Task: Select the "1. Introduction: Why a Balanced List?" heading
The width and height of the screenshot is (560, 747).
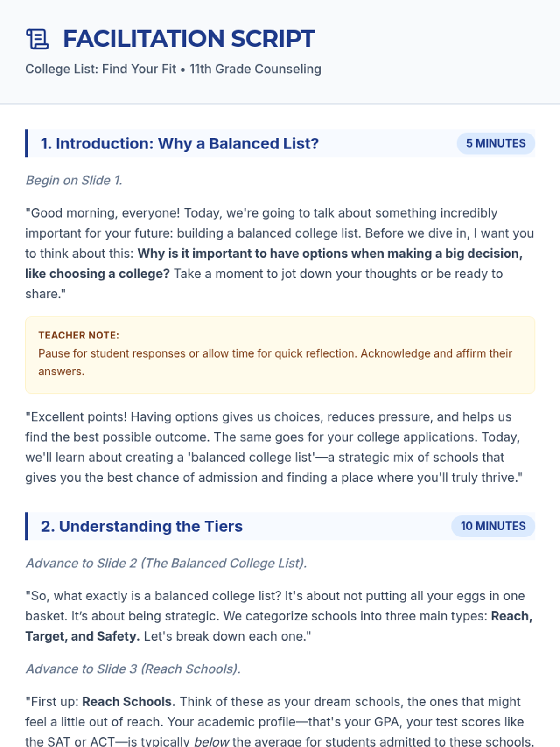Action: coord(180,143)
